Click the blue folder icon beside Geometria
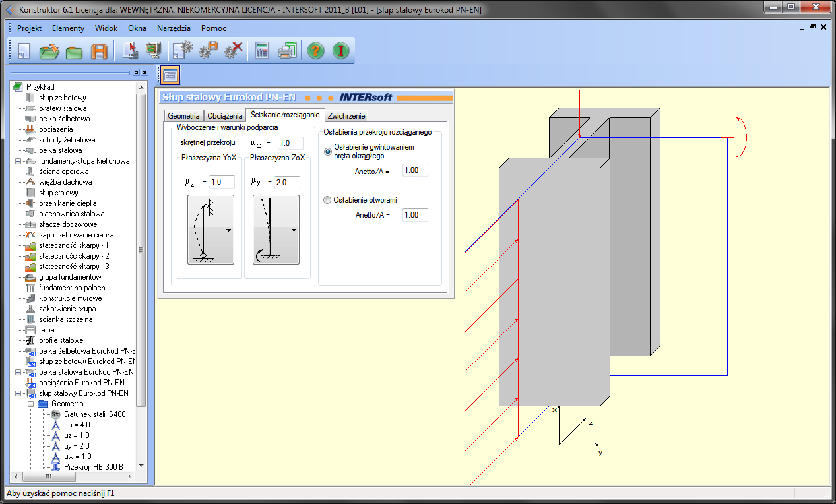The image size is (836, 504). coord(43,404)
